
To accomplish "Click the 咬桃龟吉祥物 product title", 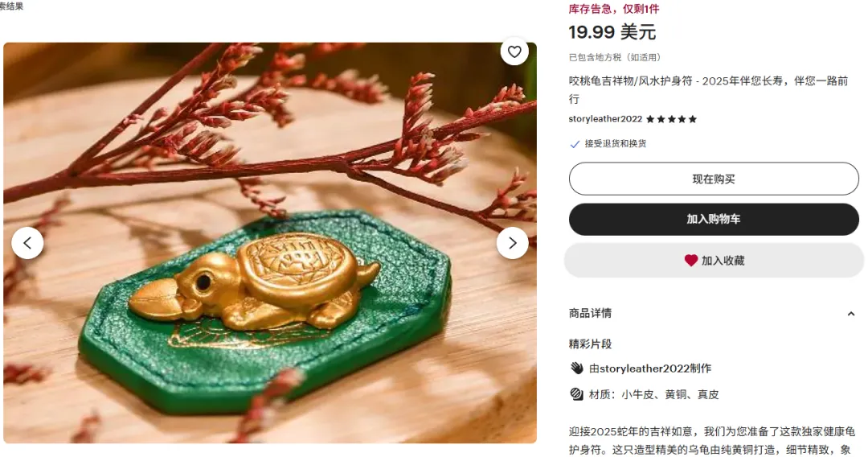I will (708, 90).
